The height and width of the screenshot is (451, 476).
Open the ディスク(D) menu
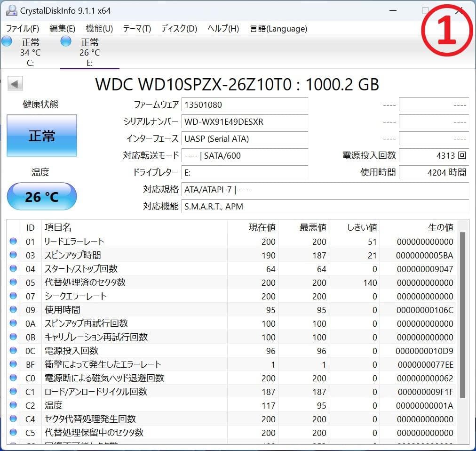177,29
